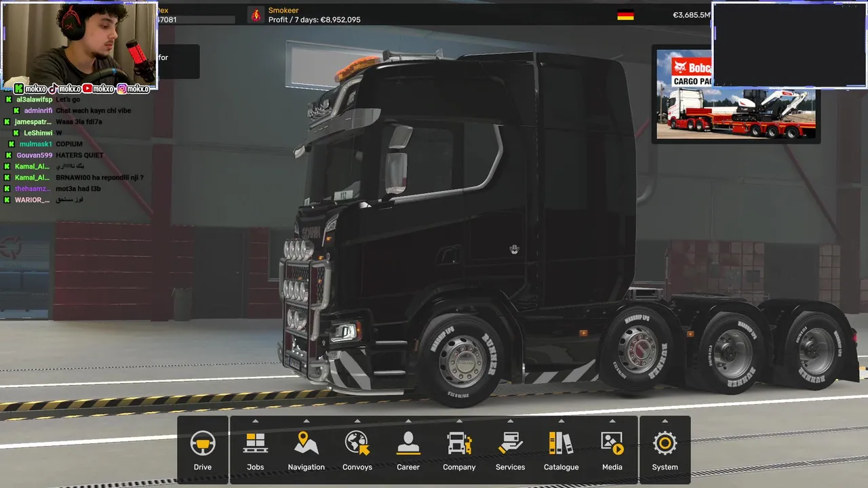
Task: Expand the arrow above Jobs
Action: coord(256,421)
